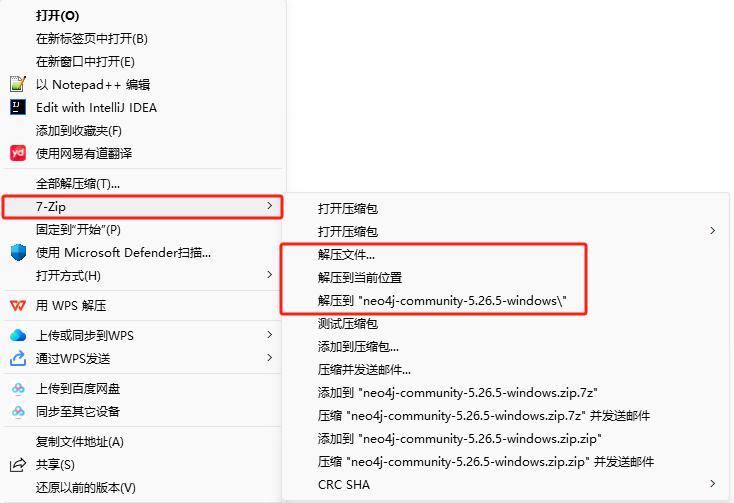Expand the 打开方式(H) submenu arrow
Viewport: 734px width, 503px height.
[x=269, y=275]
